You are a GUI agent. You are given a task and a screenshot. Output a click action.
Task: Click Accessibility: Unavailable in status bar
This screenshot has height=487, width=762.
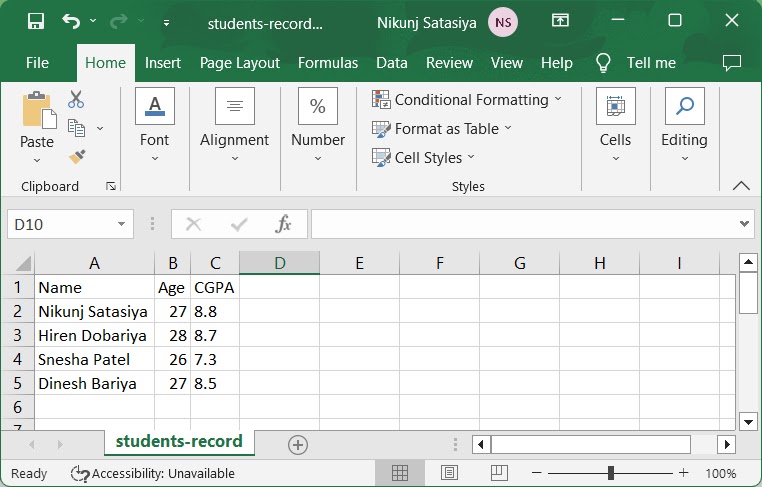[153, 473]
